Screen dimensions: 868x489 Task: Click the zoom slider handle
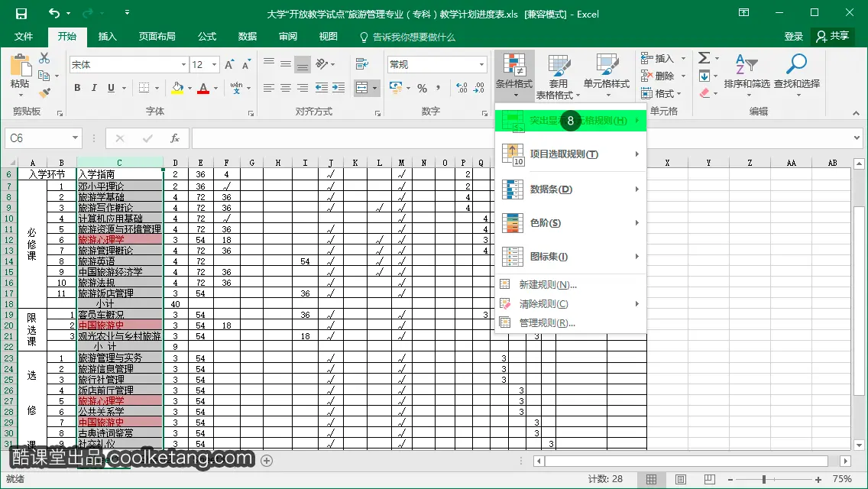pos(764,479)
